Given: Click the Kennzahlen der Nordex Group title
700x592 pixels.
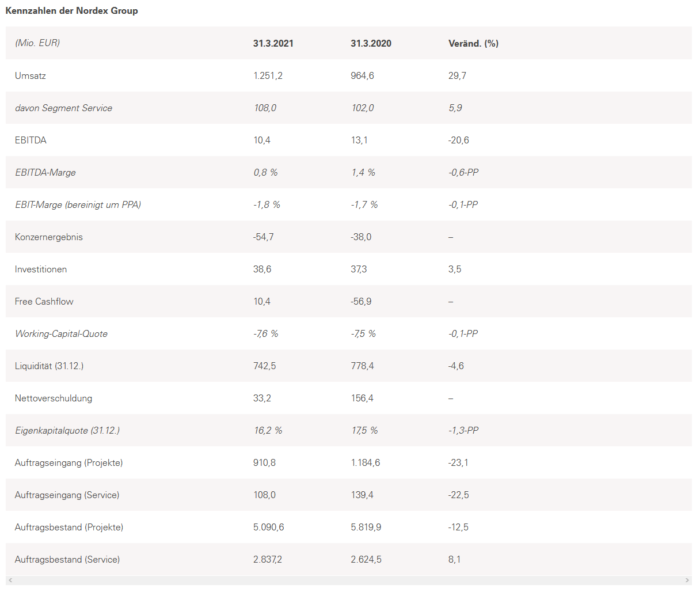Looking at the screenshot, I should point(71,11).
